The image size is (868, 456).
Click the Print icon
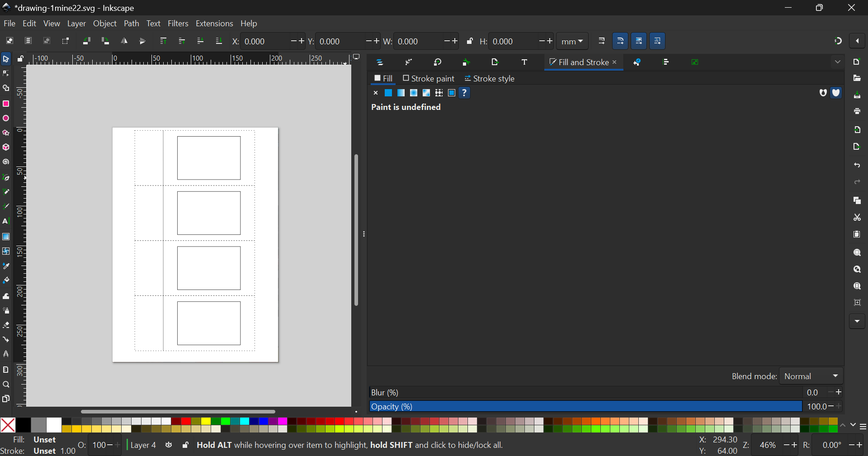(857, 111)
